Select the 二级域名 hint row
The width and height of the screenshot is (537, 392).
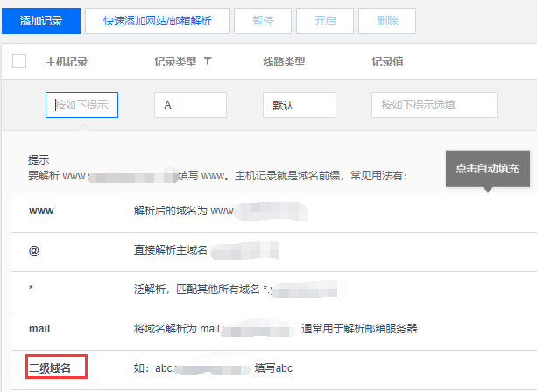(x=274, y=370)
